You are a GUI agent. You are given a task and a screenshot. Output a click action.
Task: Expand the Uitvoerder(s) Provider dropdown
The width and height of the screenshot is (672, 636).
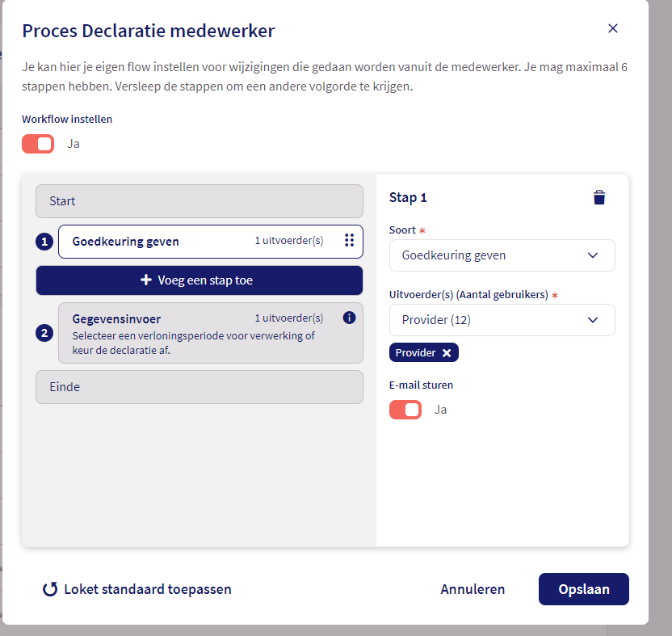(502, 320)
